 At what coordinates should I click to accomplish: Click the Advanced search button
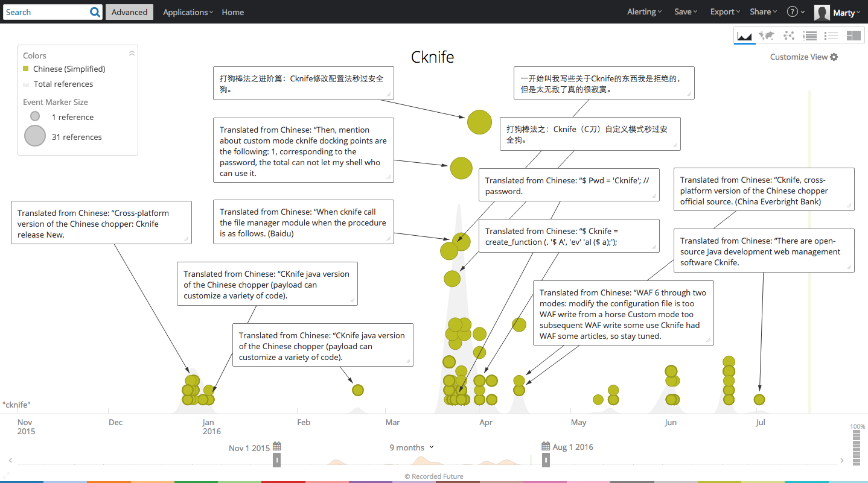(129, 12)
